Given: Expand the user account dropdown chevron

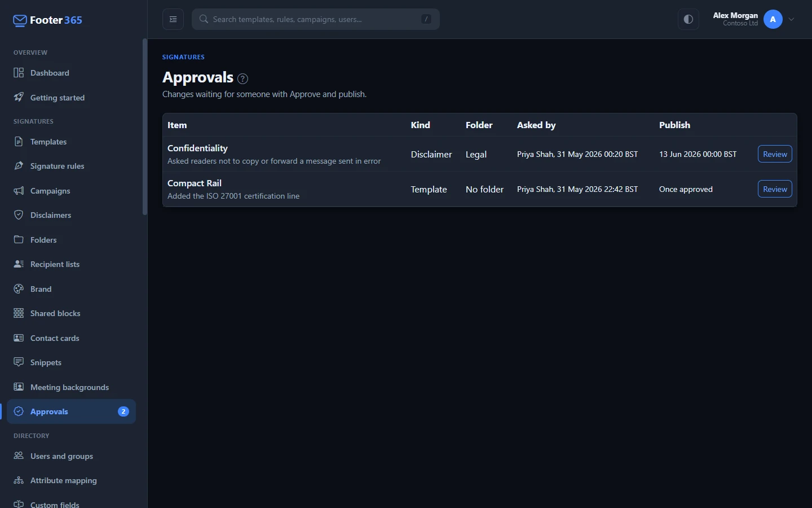Looking at the screenshot, I should [792, 19].
